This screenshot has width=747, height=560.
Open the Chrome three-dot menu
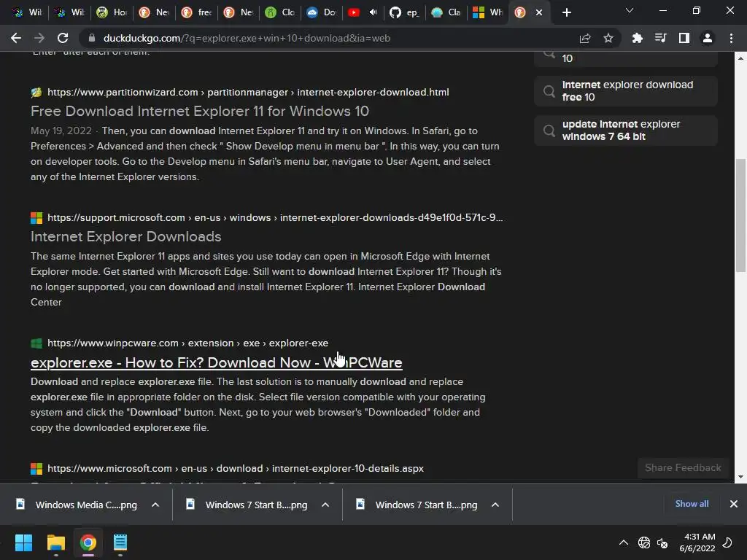tap(731, 38)
